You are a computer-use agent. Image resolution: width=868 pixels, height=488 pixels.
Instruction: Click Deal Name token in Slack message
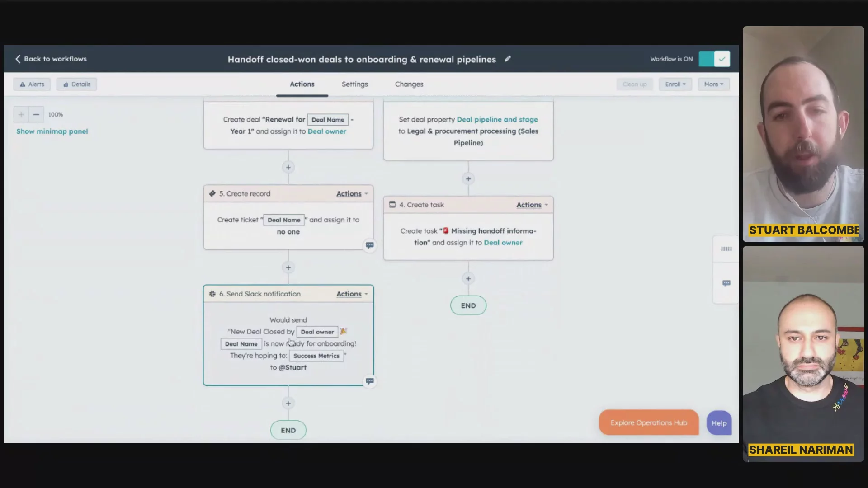point(241,344)
